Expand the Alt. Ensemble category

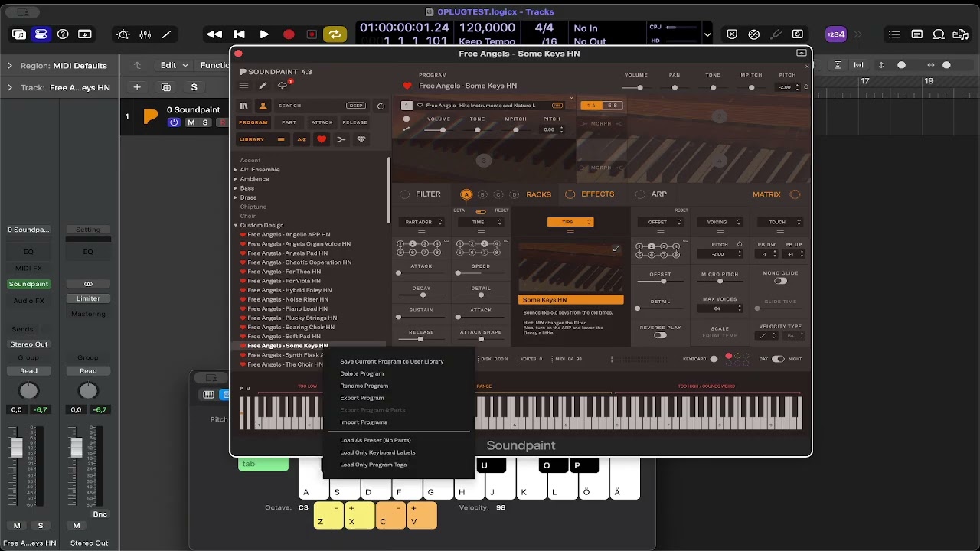(x=236, y=170)
